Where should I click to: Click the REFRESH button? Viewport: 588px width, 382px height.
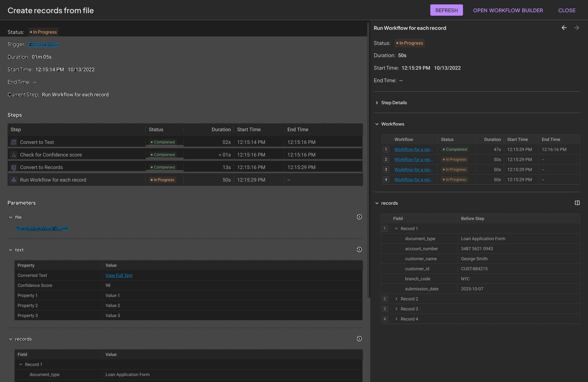pyautogui.click(x=446, y=10)
